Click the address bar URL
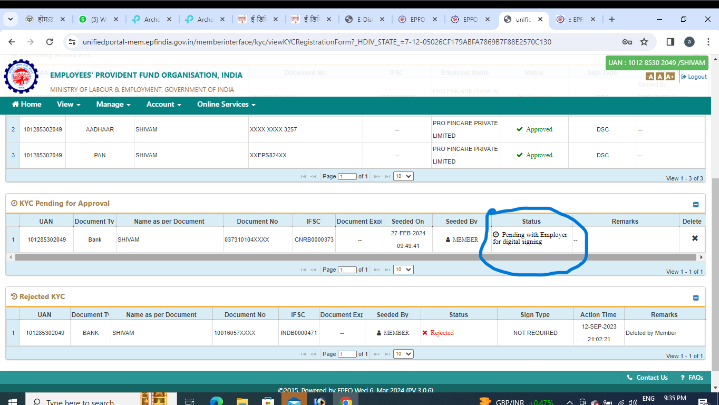This screenshot has width=719, height=405. point(316,42)
